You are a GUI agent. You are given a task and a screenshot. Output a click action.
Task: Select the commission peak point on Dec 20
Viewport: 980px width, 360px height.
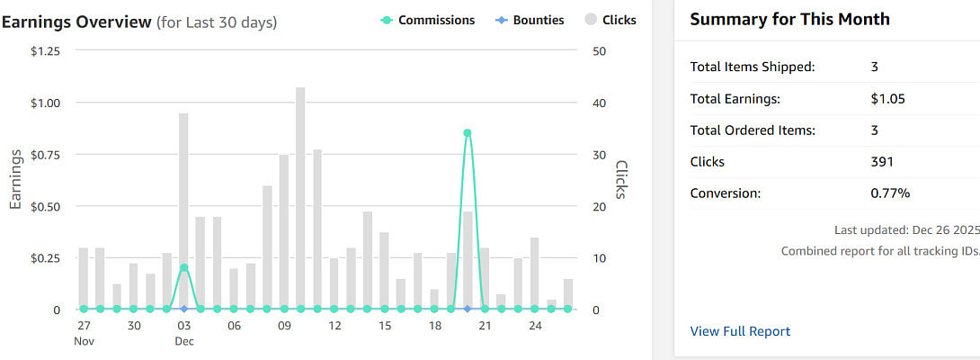tap(468, 133)
